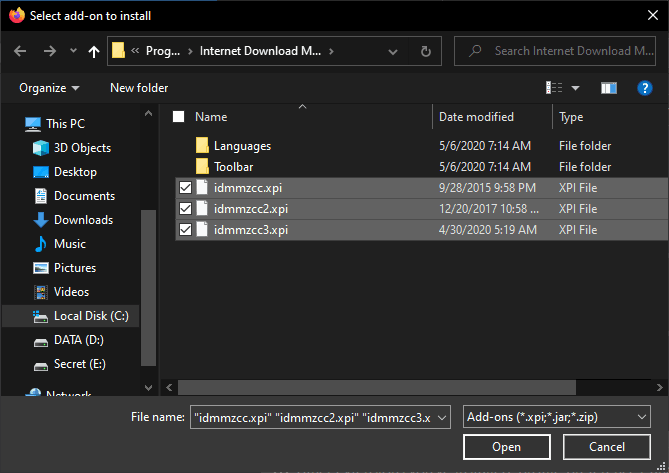Sort by Date modified column
Image resolution: width=669 pixels, height=473 pixels.
tap(476, 117)
